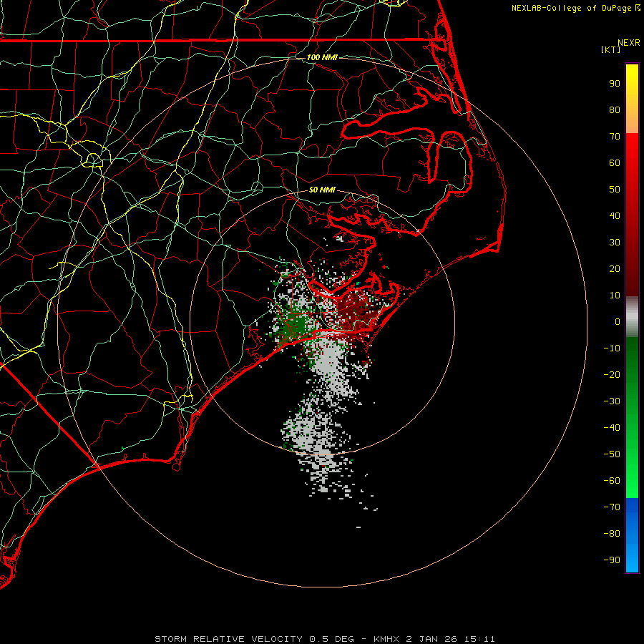
Task: Click the [KT] units label
Action: (x=611, y=49)
